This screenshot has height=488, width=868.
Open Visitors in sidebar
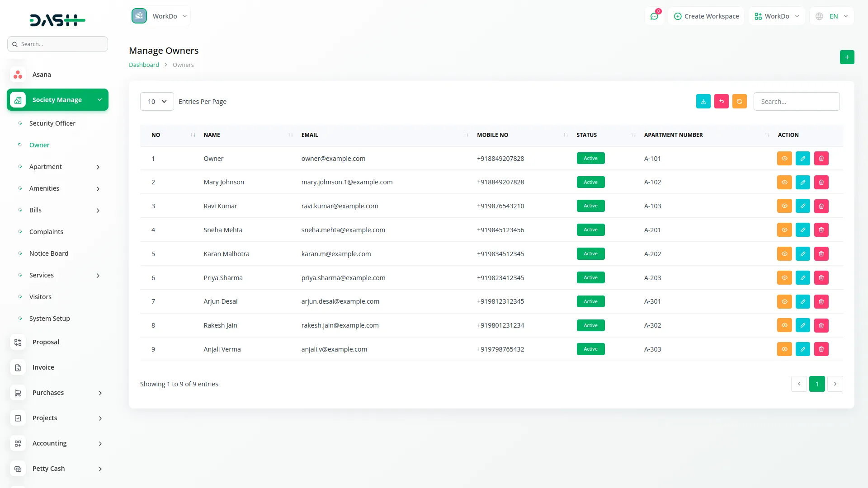40,297
